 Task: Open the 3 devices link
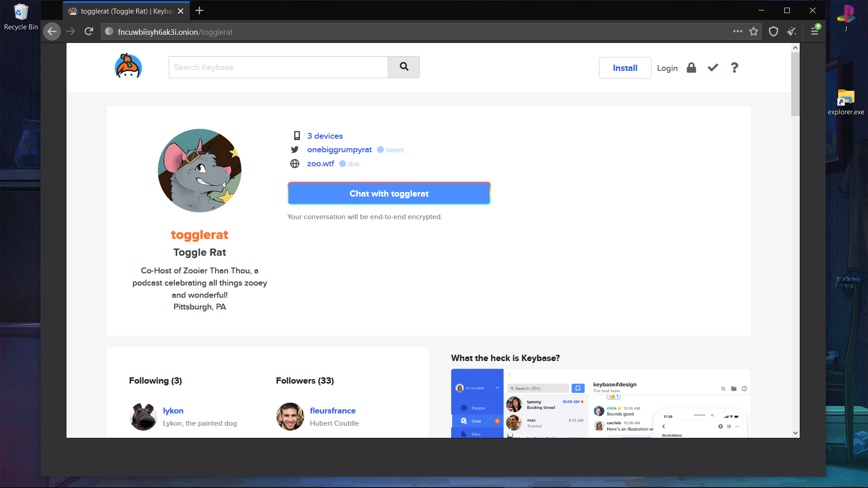coord(325,136)
